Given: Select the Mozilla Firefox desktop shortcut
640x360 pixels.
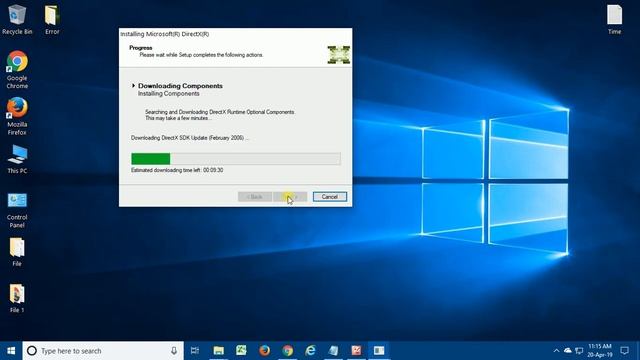Looking at the screenshot, I should pyautogui.click(x=17, y=116).
